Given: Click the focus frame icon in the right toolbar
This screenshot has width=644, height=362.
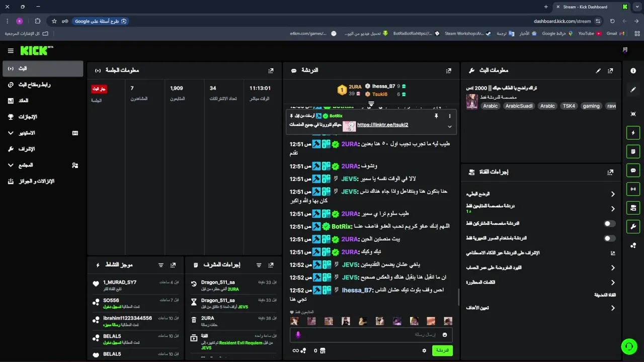Looking at the screenshot, I should (x=633, y=114).
